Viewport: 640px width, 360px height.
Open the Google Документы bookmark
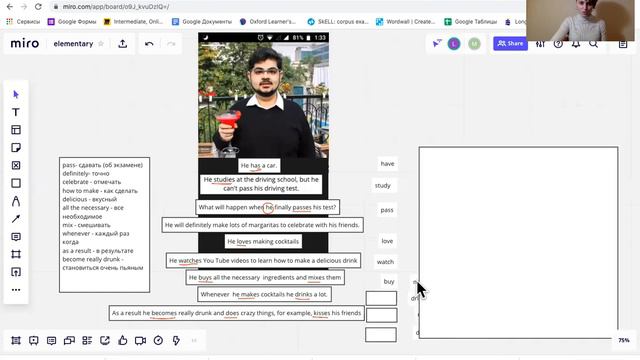[202, 22]
